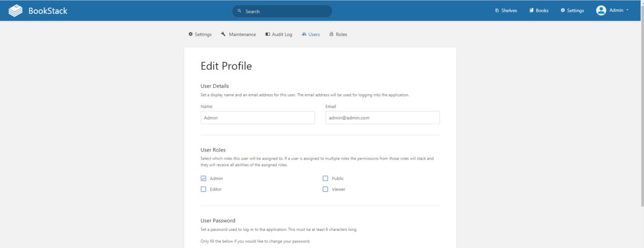Tick the Viewer role checkbox

325,189
